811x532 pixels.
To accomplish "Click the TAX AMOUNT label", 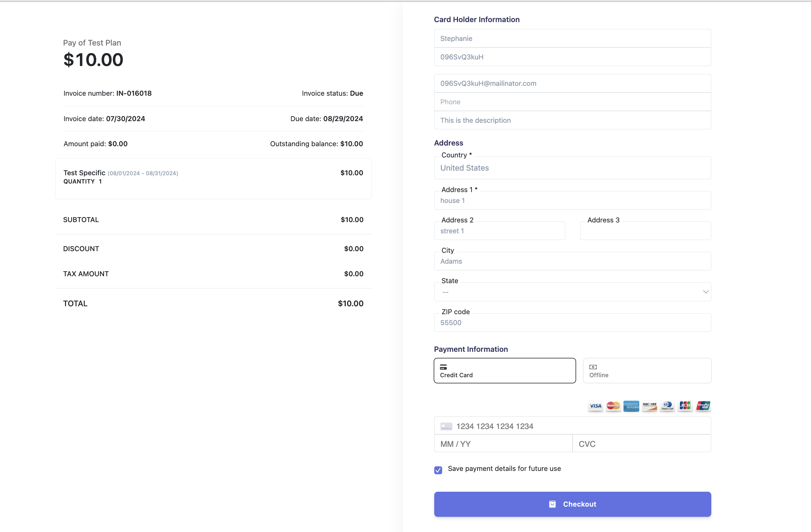I will point(86,274).
